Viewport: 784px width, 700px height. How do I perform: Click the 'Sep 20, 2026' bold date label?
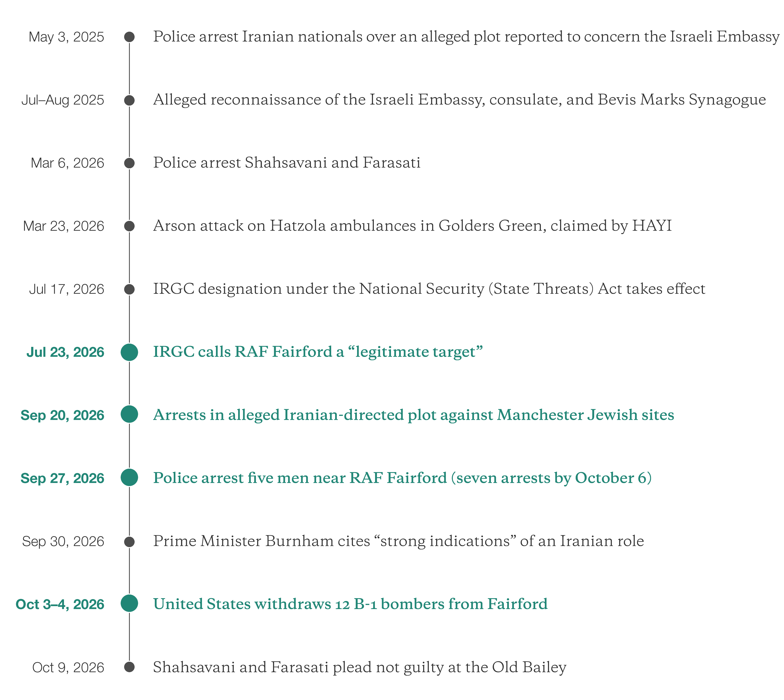pyautogui.click(x=62, y=415)
